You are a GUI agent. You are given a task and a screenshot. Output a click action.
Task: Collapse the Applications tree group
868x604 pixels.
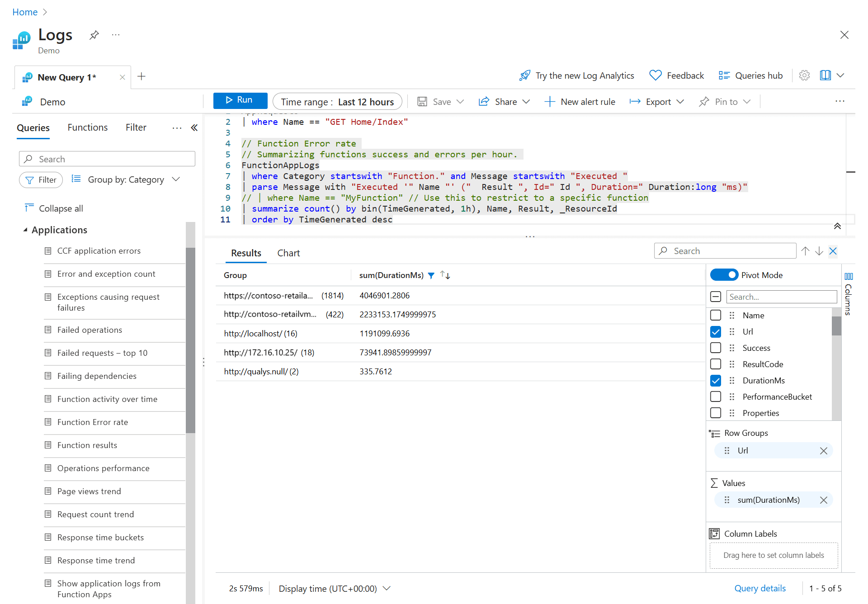point(25,230)
